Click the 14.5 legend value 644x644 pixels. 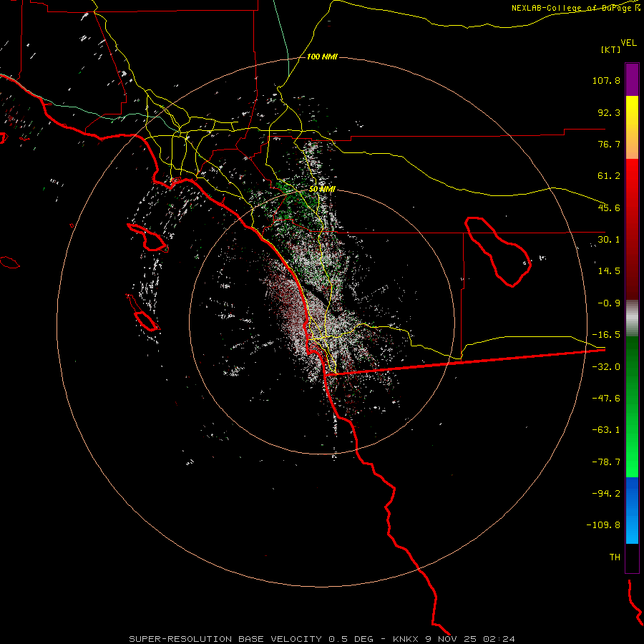pos(609,271)
